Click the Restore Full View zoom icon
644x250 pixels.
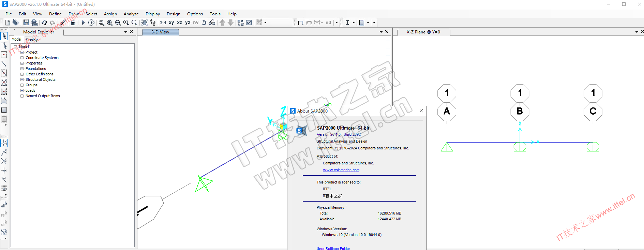pos(109,23)
